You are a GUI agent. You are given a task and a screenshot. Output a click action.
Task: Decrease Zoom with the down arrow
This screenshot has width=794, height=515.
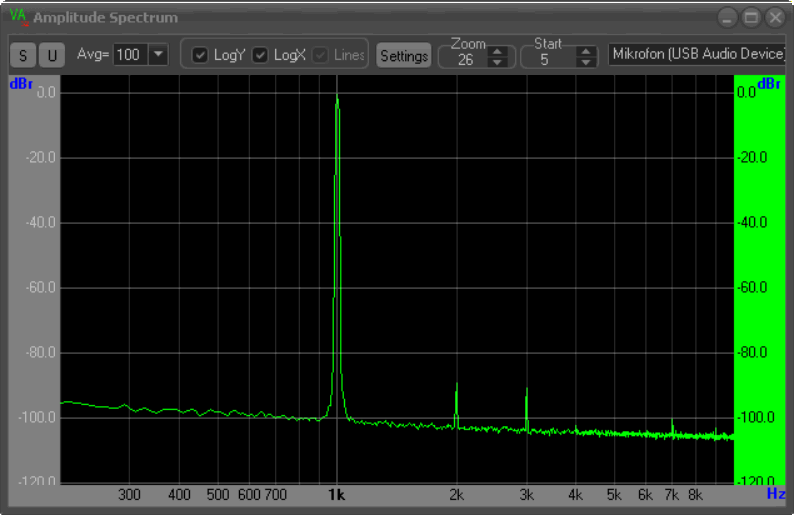(497, 62)
